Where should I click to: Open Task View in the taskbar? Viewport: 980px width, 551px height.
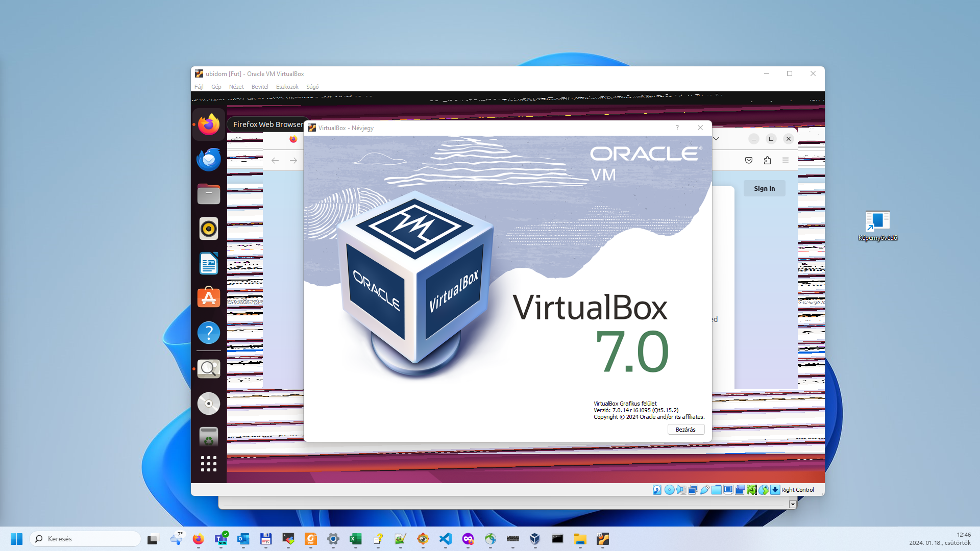(x=153, y=539)
